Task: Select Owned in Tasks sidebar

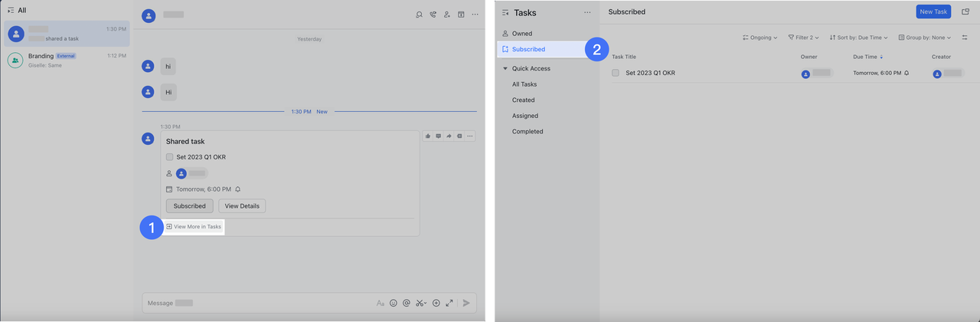Action: point(521,34)
